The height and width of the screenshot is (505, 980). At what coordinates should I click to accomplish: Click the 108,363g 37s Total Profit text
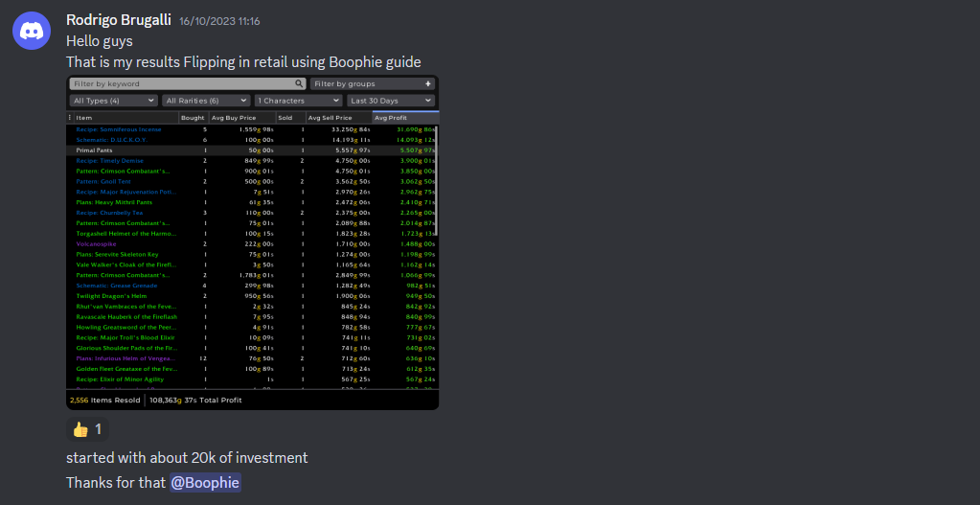click(x=195, y=400)
